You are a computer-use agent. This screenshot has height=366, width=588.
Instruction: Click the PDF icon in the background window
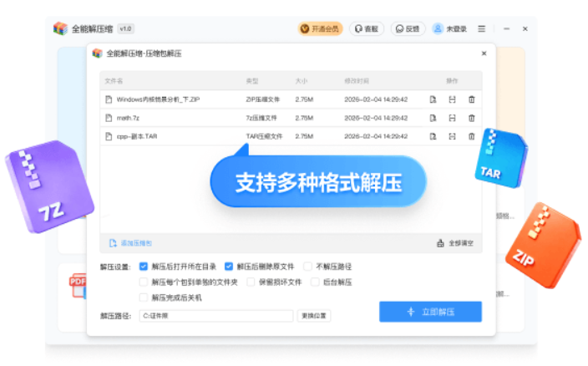coord(78,287)
